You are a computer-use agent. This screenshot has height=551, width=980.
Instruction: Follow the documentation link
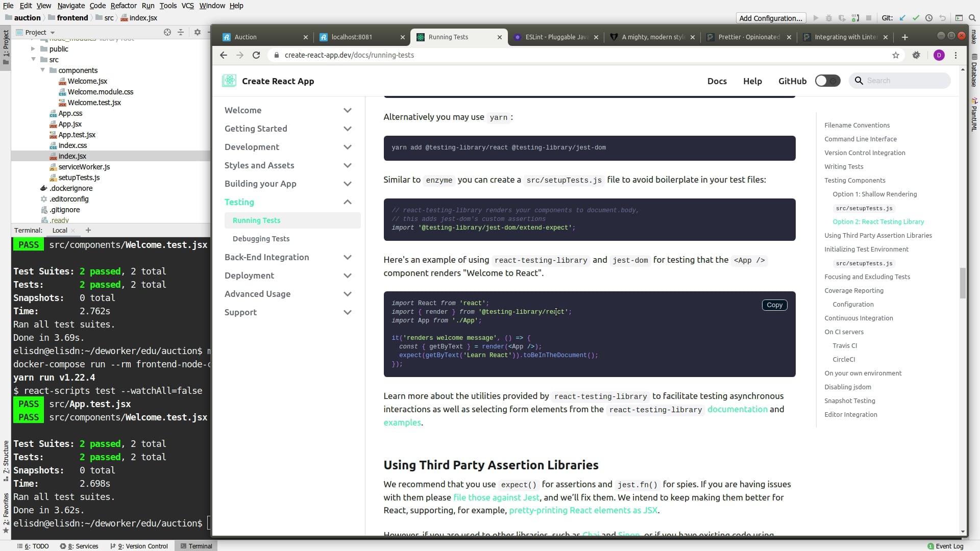tap(737, 409)
